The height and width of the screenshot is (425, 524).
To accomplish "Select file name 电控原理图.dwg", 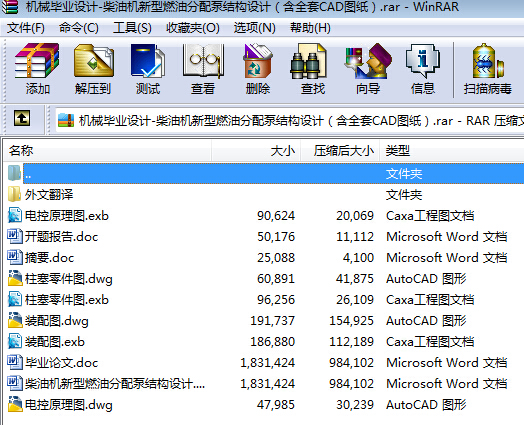I will [69, 405].
